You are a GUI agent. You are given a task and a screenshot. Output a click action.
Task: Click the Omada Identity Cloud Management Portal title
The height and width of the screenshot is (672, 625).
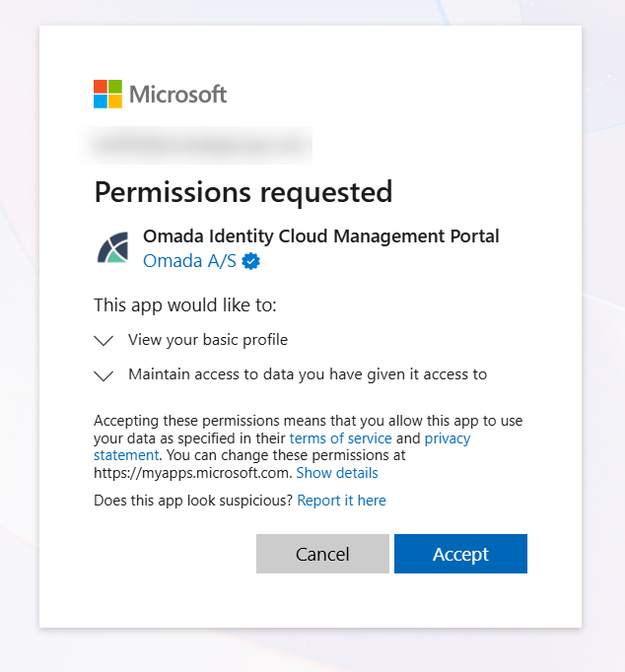(321, 236)
